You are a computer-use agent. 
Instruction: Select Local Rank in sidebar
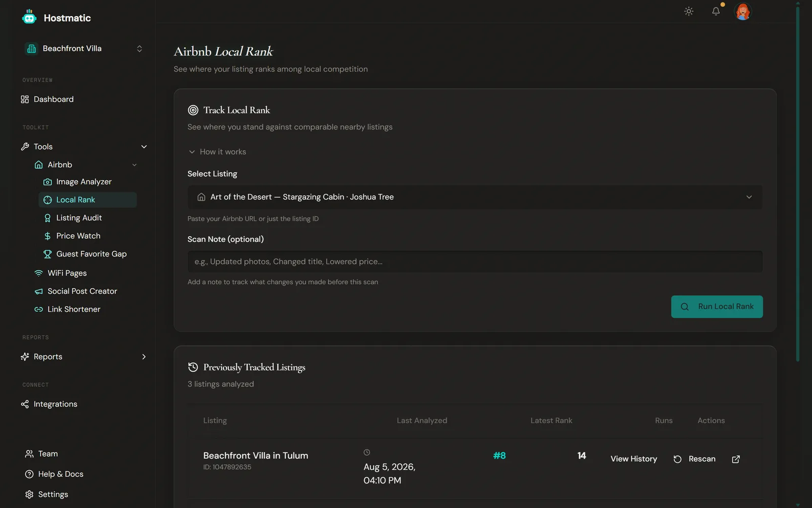point(88,200)
